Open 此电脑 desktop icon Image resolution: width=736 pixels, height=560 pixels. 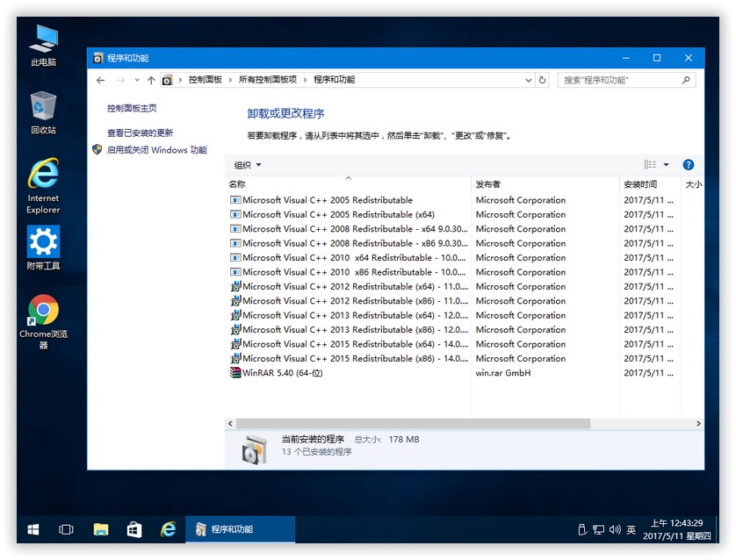43,45
